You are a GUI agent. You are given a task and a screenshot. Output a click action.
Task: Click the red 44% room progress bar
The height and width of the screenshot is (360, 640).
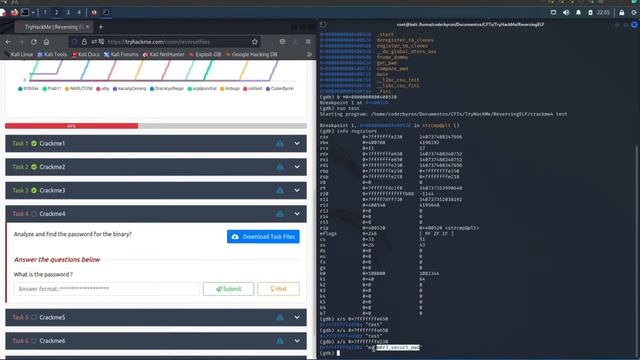pos(71,126)
